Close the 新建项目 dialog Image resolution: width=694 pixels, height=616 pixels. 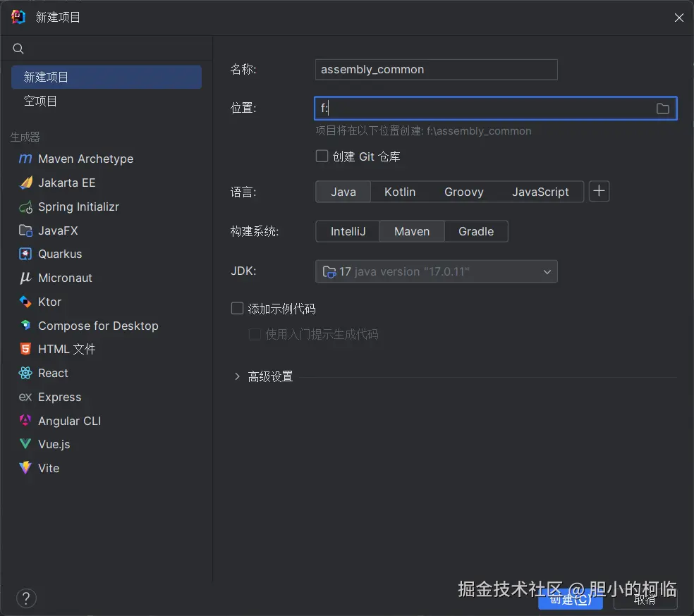679,17
